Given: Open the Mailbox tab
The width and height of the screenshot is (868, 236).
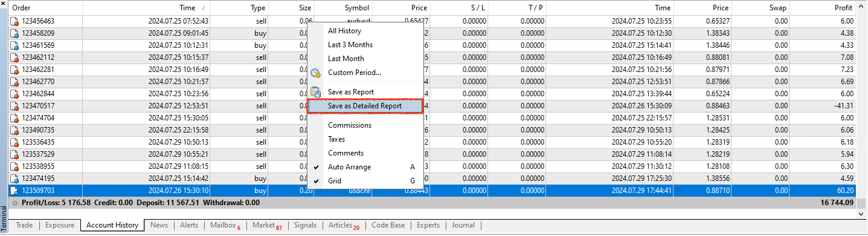Looking at the screenshot, I should point(225,225).
